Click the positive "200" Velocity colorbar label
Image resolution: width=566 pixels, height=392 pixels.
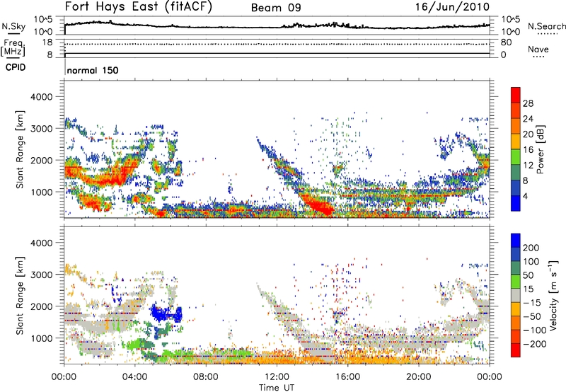click(531, 248)
